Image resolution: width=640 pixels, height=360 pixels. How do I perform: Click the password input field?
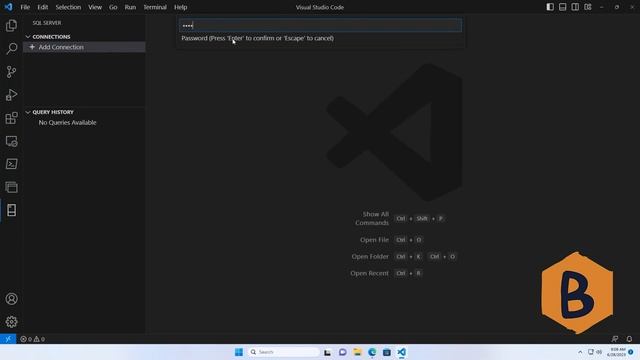click(x=320, y=25)
